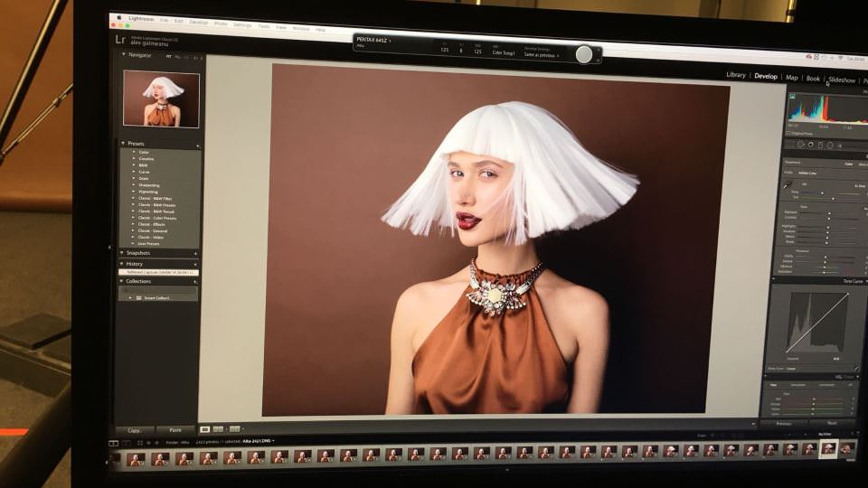Expand the Snapshots panel
Screen dimensions: 868x488
122,252
